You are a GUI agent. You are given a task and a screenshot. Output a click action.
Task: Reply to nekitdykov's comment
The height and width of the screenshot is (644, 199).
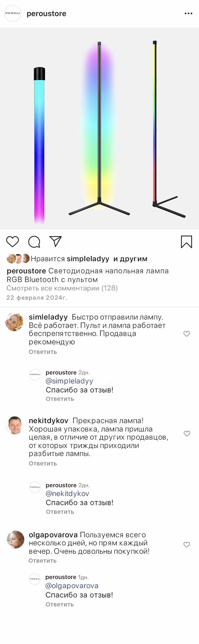click(43, 463)
